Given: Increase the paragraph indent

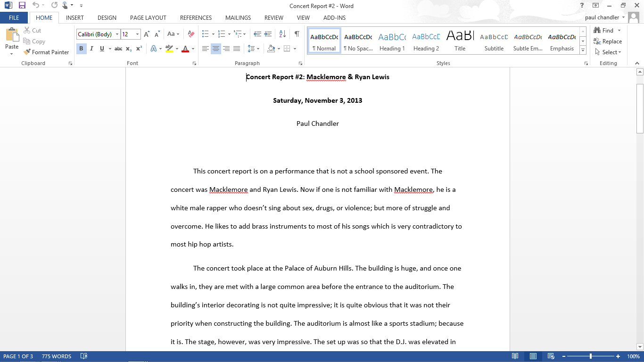Looking at the screenshot, I should coord(268,34).
